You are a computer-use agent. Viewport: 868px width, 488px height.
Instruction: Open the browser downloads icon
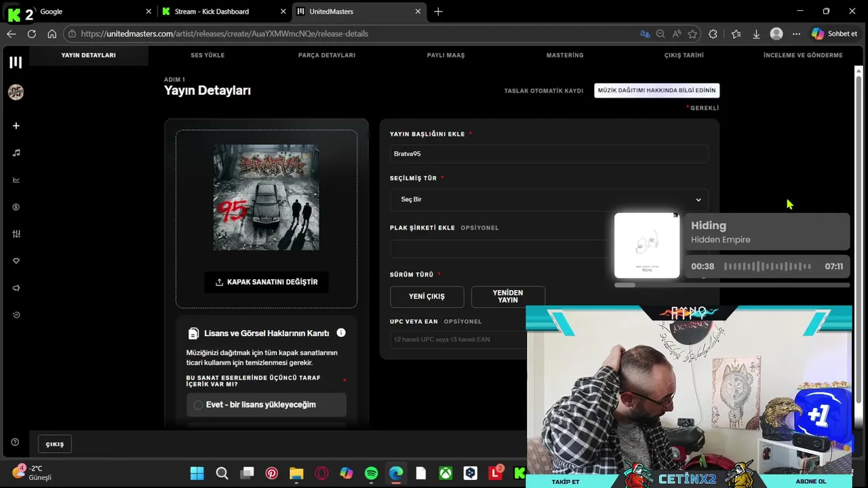(x=756, y=34)
